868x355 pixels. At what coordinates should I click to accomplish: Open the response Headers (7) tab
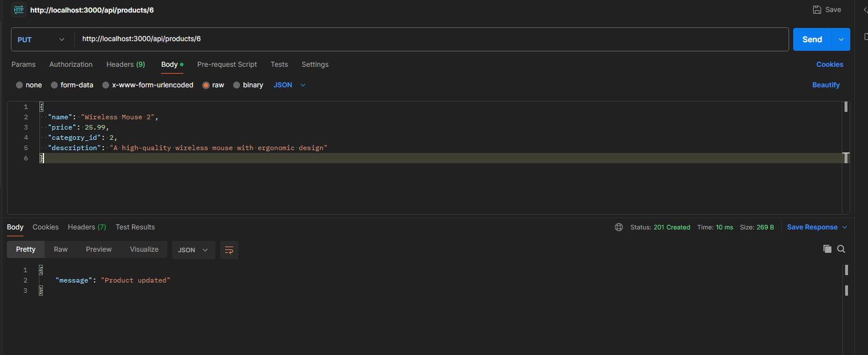tap(87, 227)
